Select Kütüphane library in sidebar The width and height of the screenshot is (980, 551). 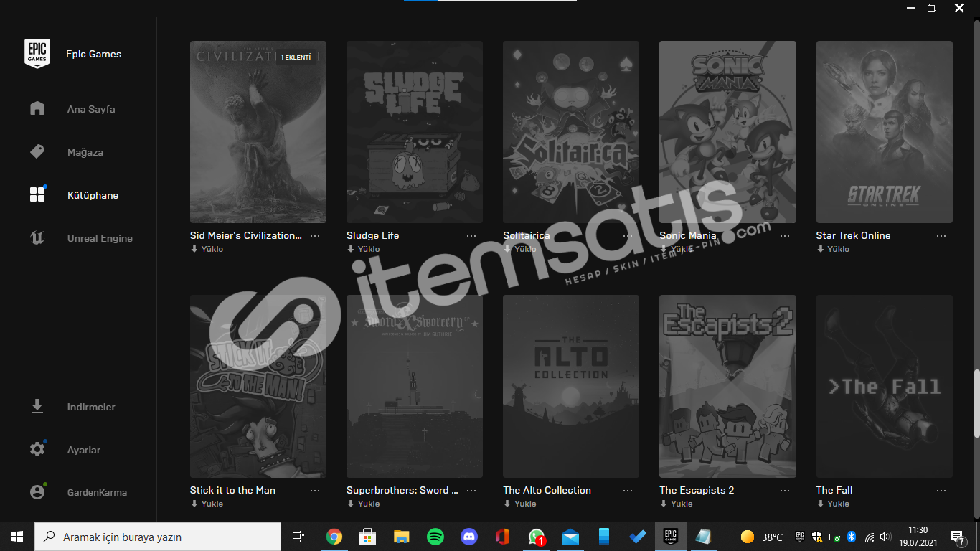tap(93, 195)
